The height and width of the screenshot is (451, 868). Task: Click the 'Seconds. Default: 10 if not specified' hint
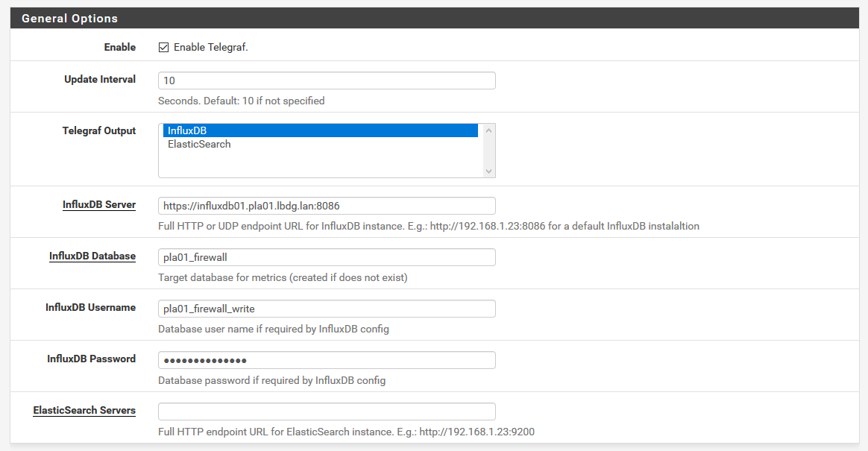(242, 101)
